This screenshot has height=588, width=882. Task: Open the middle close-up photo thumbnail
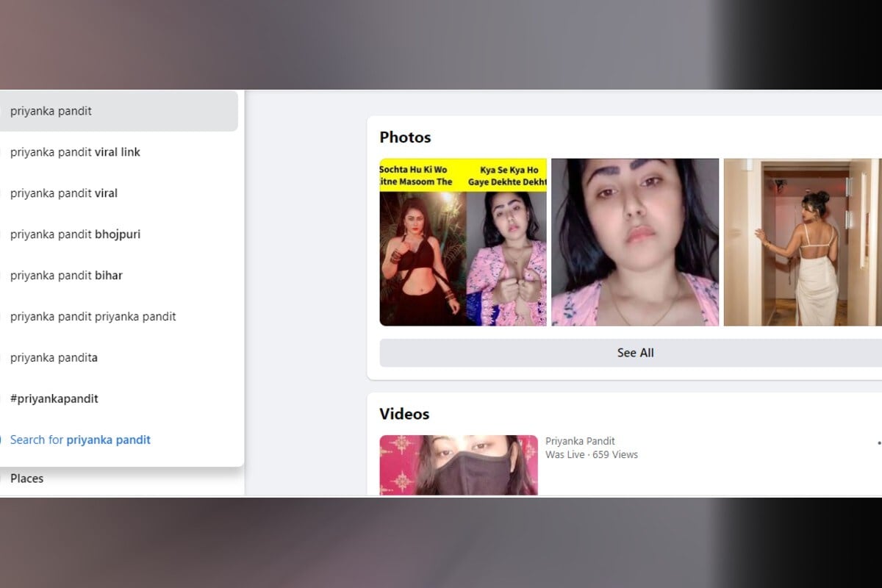tap(635, 243)
